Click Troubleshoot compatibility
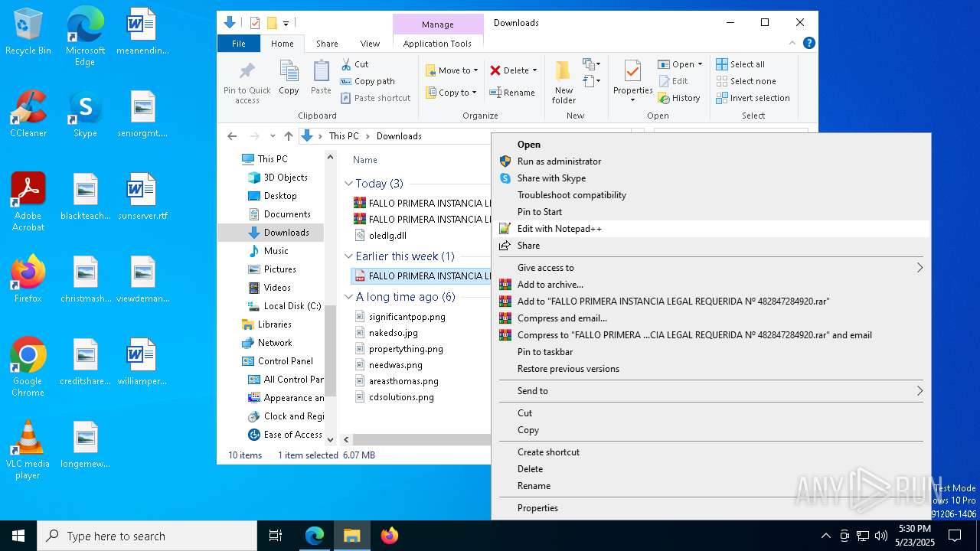 point(710,195)
